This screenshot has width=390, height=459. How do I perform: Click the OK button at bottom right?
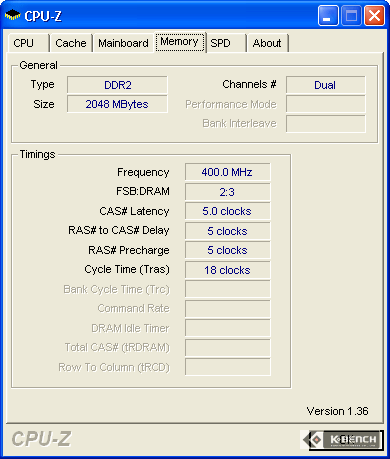(346, 440)
